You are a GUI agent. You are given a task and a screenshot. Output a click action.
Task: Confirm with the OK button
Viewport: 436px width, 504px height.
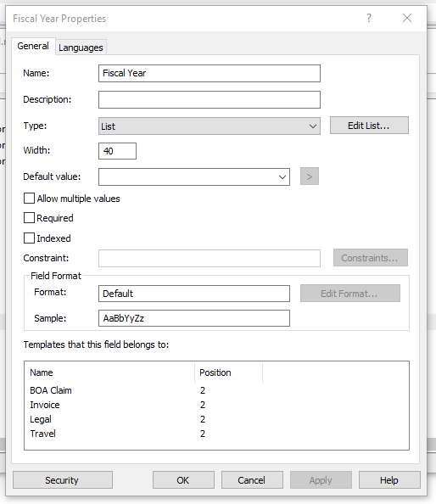183,480
